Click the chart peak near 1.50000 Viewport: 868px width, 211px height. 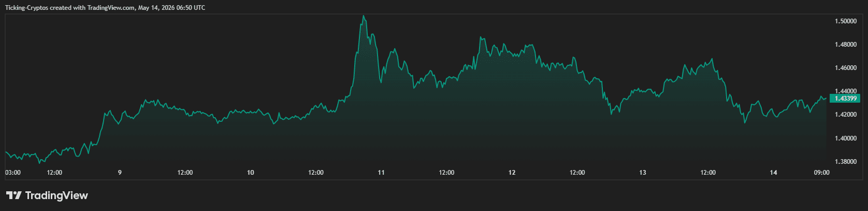(364, 16)
